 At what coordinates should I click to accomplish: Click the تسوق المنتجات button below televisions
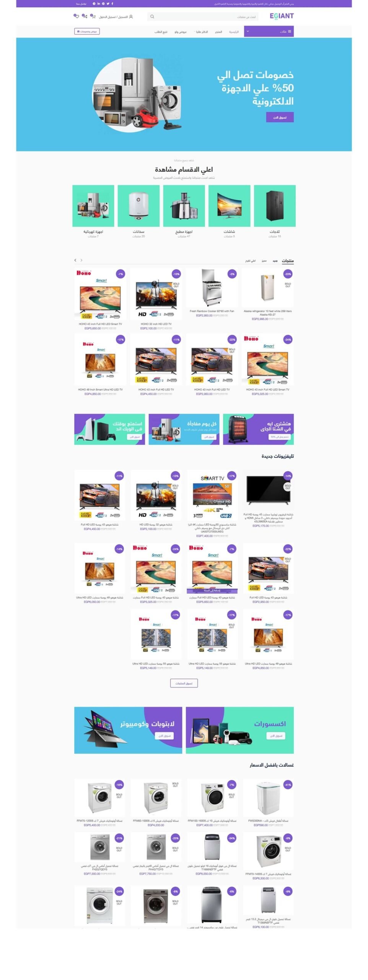tap(184, 683)
